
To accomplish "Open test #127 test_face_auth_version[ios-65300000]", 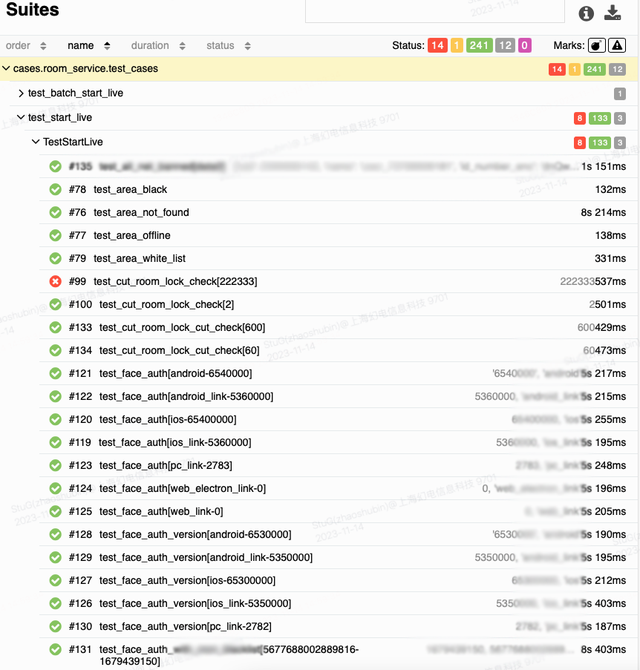I will pos(338,581).
